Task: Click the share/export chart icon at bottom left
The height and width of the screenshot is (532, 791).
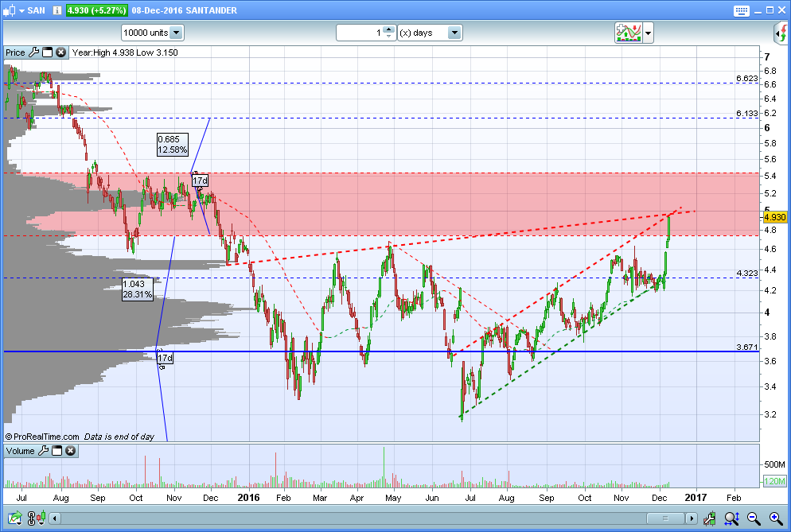Action: coord(15,518)
